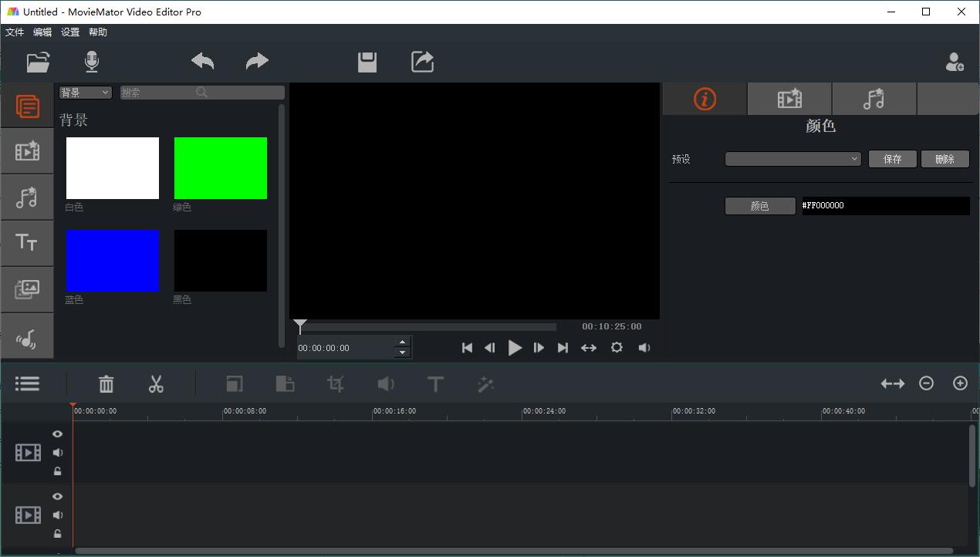Zoom out the timeline
980x557 pixels.
click(x=927, y=383)
